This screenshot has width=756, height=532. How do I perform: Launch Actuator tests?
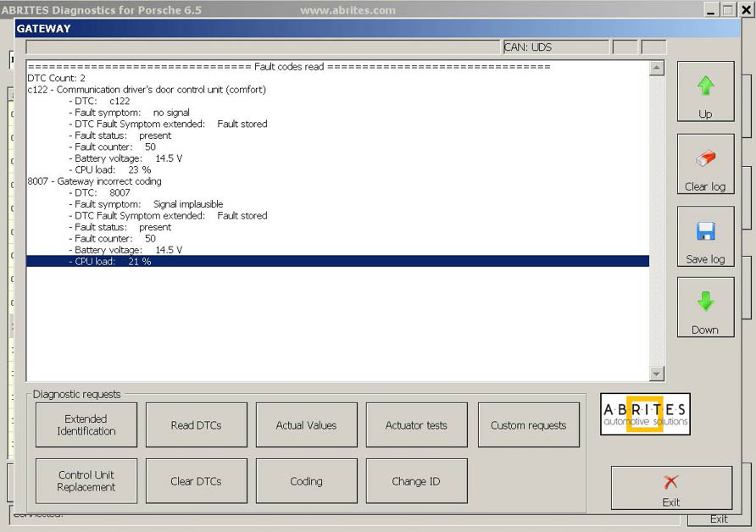[416, 425]
